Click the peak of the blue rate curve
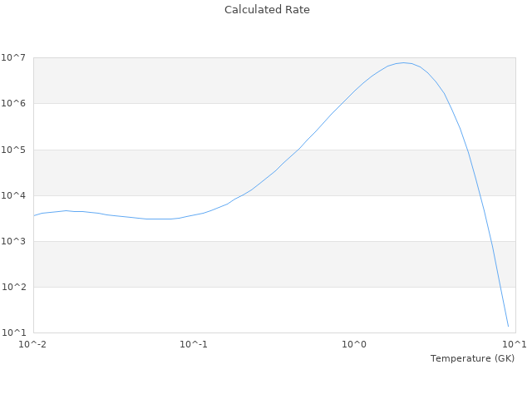Screen dimensions: 532x399 [x=403, y=62]
